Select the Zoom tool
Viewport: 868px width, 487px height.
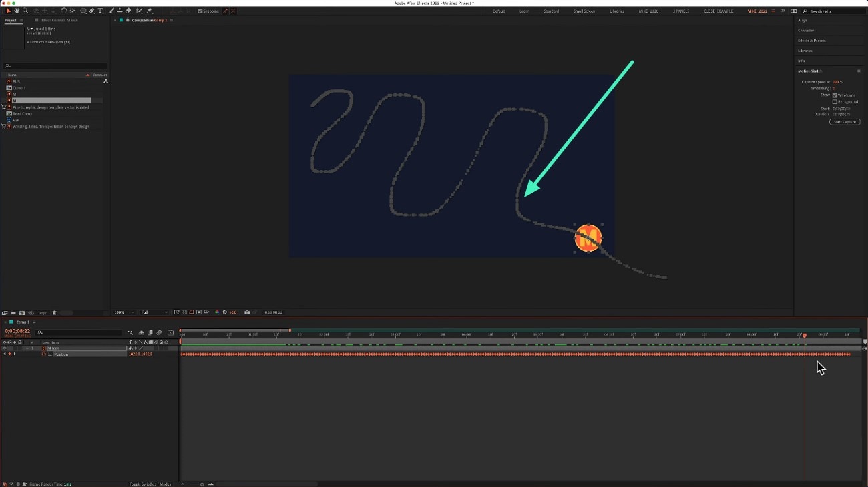25,11
